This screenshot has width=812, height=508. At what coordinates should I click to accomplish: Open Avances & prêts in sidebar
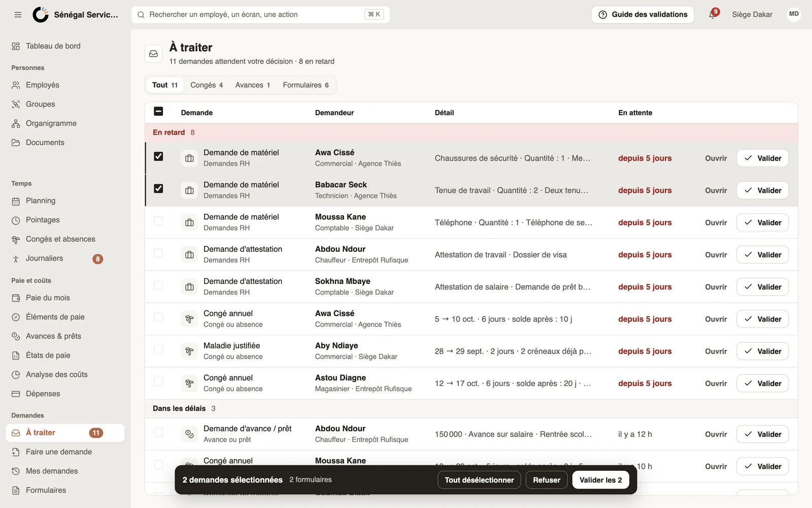(65, 336)
